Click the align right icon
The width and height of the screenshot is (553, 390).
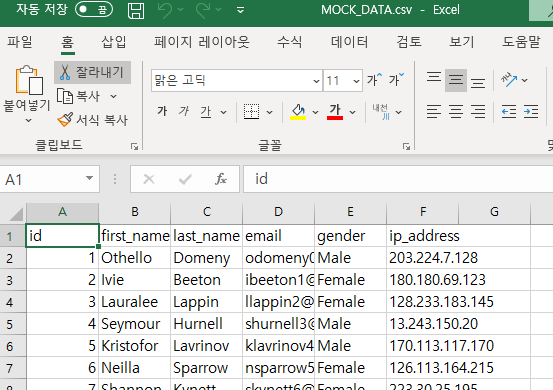(478, 112)
